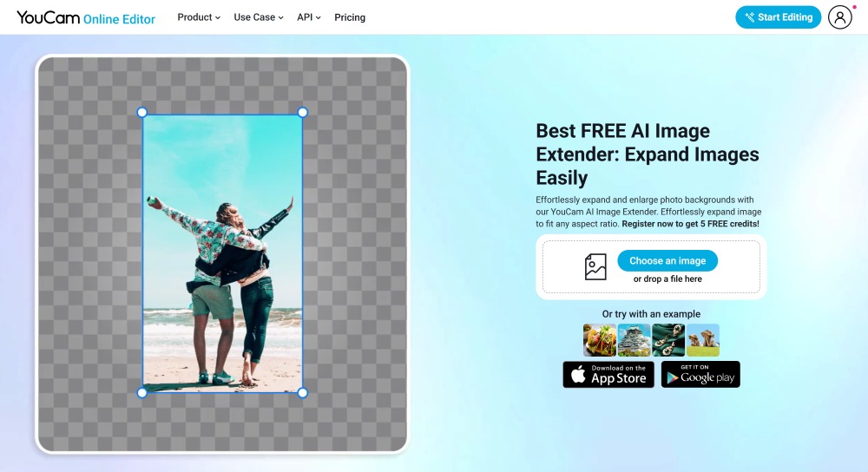The image size is (868, 472).
Task: Expand the Use Case dropdown menu
Action: click(x=259, y=17)
